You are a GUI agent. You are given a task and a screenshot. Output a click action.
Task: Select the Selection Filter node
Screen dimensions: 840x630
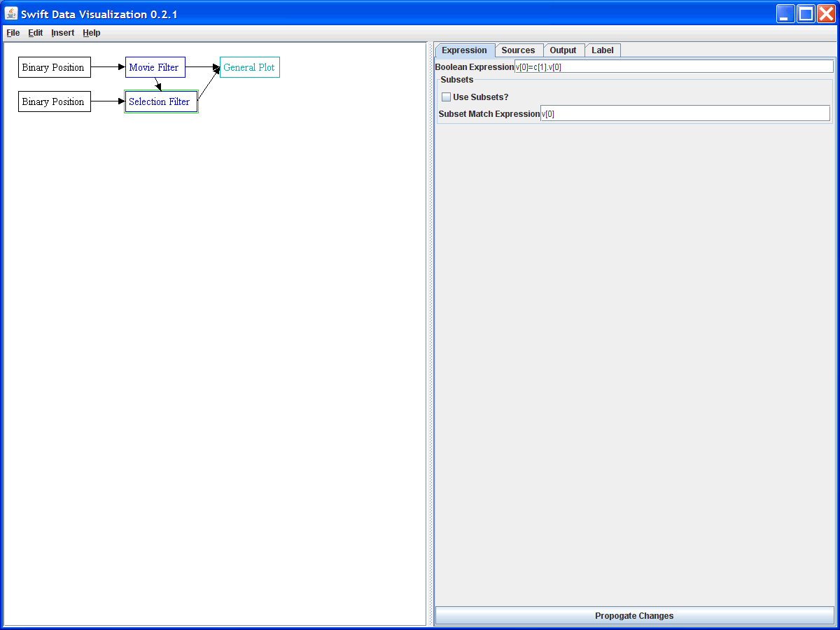161,101
